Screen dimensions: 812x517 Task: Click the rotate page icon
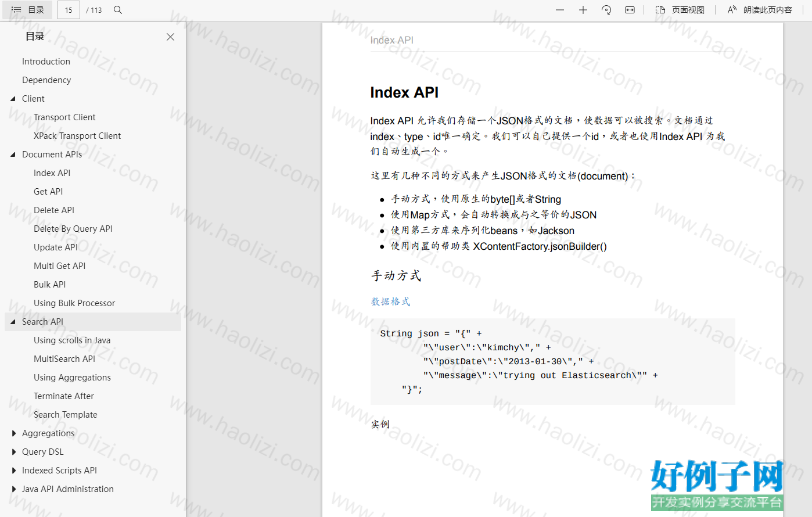(x=606, y=10)
